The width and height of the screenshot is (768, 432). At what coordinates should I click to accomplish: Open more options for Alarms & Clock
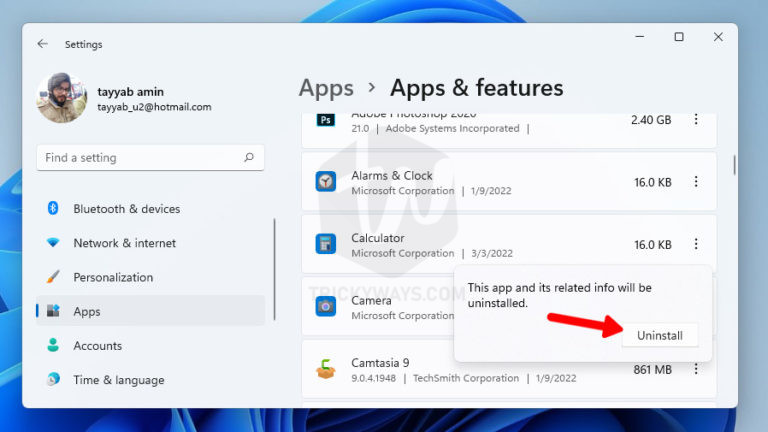[x=696, y=182]
